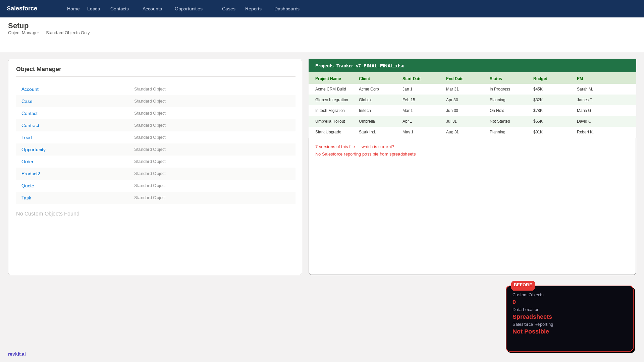Click the End Date column header

(455, 79)
